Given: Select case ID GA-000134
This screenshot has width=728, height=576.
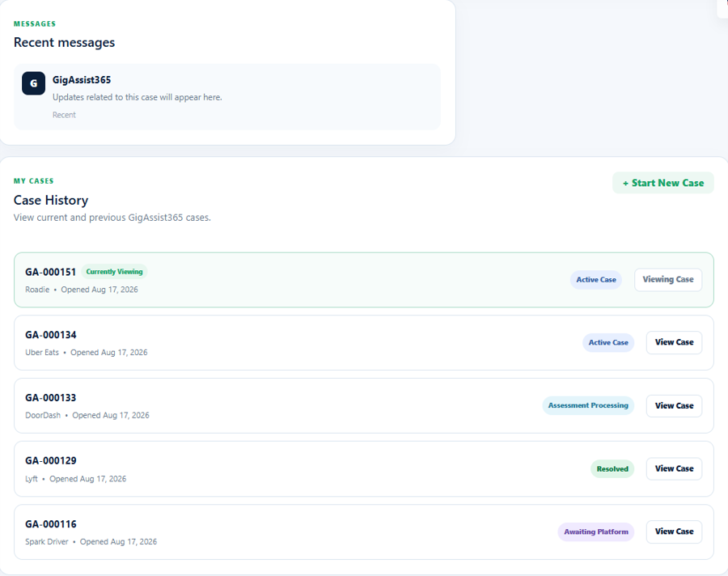Looking at the screenshot, I should point(51,335).
